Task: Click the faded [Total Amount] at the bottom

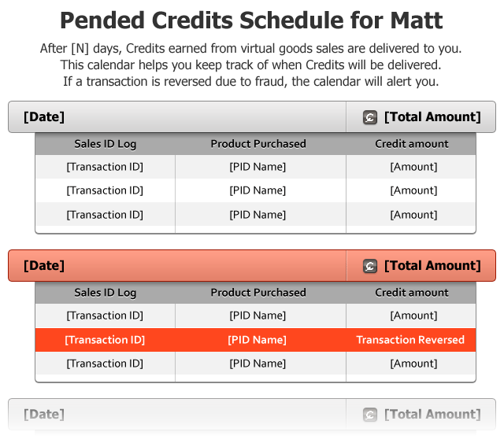Action: [432, 415]
